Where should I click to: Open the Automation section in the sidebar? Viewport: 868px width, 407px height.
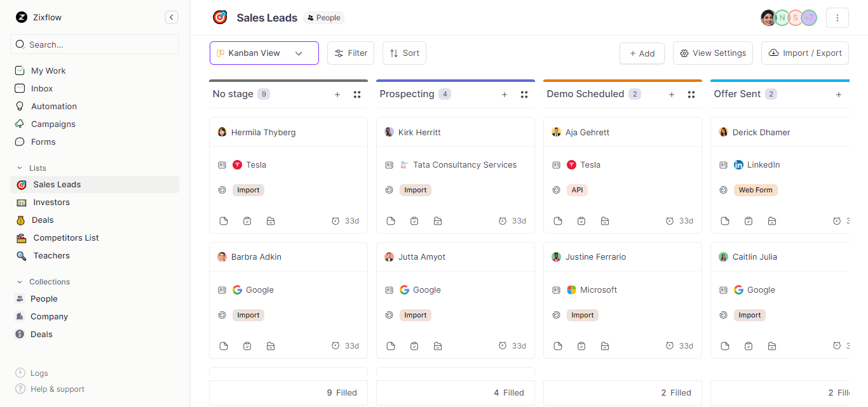coord(53,106)
